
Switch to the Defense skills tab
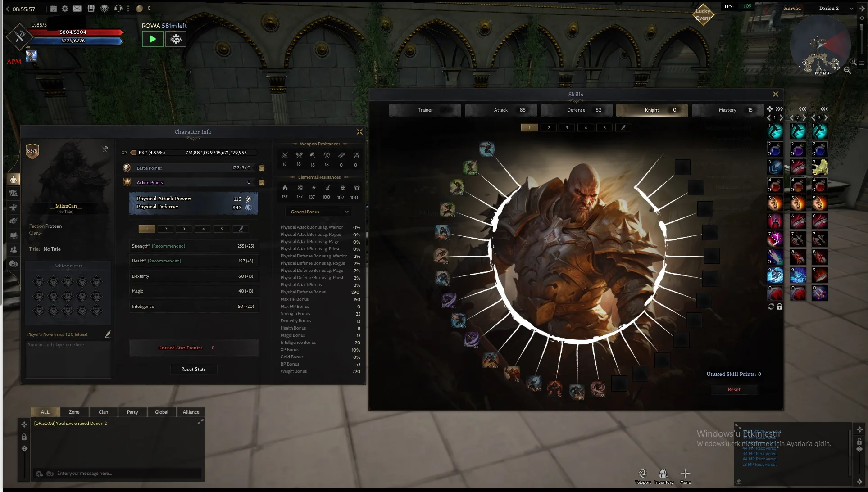click(x=576, y=110)
